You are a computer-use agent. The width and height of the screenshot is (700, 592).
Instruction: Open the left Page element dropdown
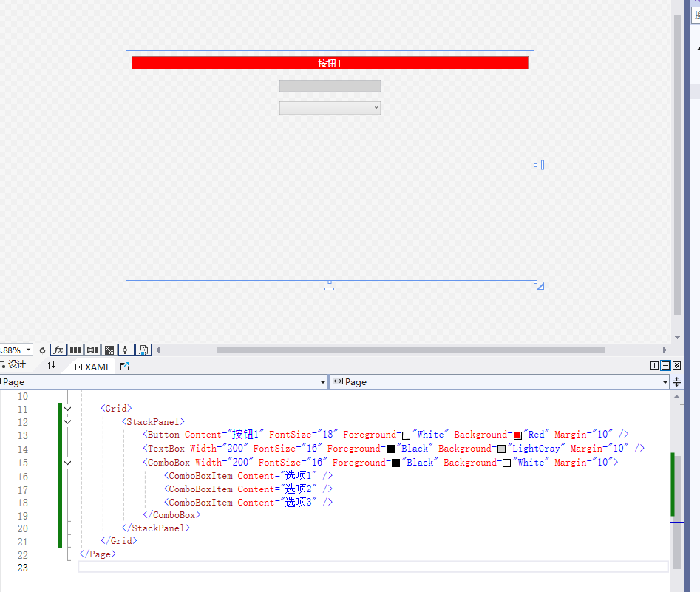[323, 382]
